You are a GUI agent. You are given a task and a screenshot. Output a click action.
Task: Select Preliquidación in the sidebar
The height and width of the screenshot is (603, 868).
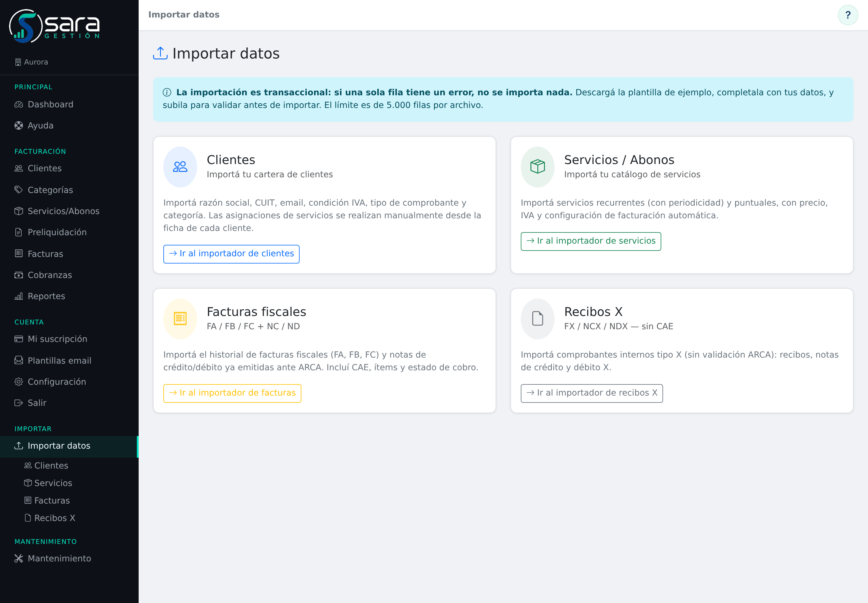click(69, 232)
